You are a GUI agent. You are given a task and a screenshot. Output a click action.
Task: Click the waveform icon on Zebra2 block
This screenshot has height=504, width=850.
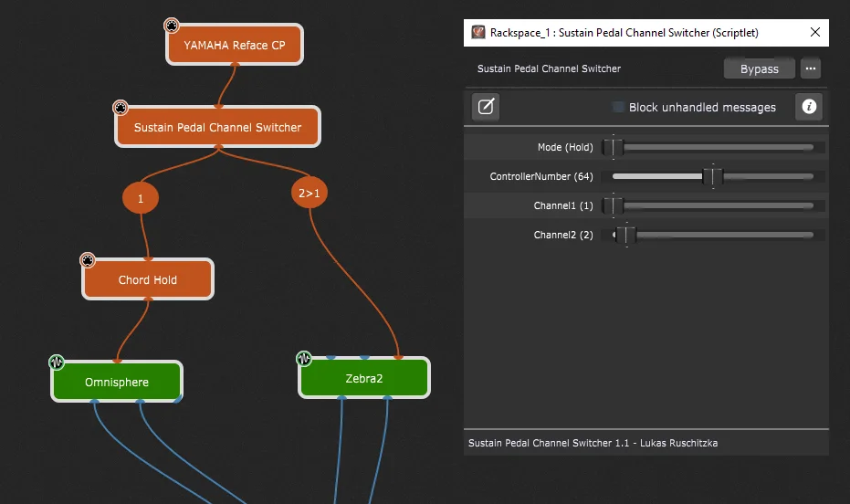coord(304,358)
